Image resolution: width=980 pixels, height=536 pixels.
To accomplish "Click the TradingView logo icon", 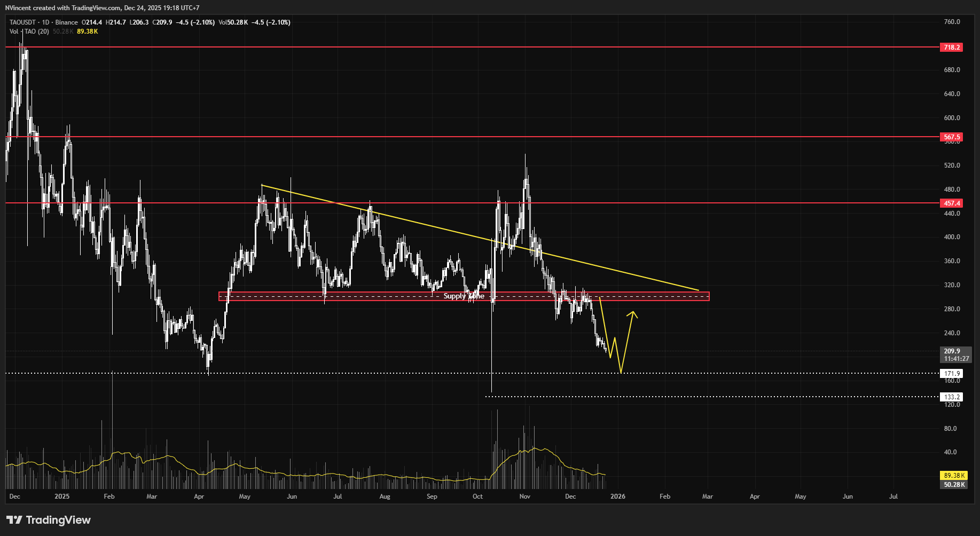I will click(14, 520).
